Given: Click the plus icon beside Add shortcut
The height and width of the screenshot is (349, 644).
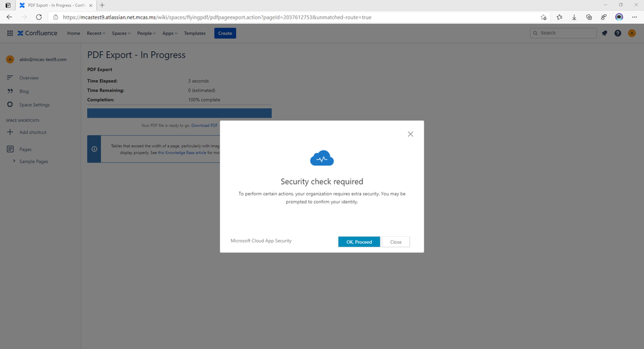Looking at the screenshot, I should 10,132.
